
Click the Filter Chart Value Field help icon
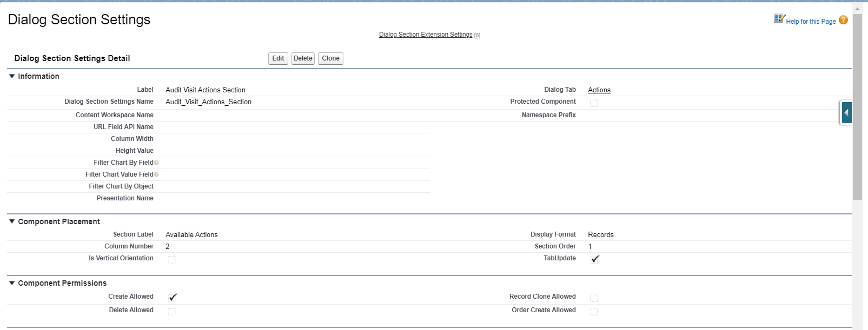tap(156, 174)
